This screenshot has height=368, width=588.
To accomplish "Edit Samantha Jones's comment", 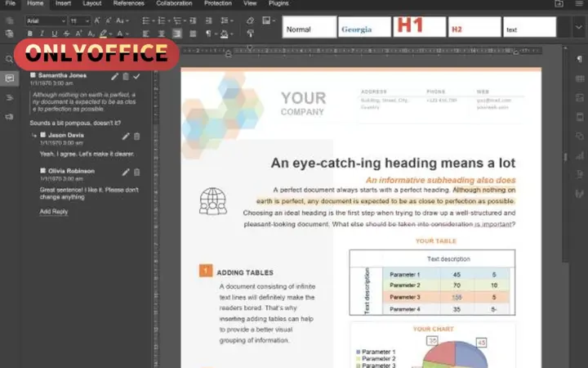I will (115, 77).
